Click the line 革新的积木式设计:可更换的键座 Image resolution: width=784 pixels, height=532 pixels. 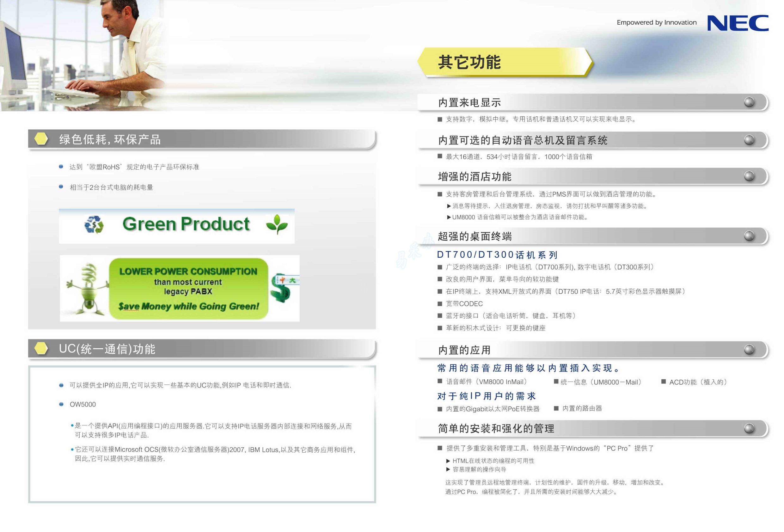click(x=496, y=328)
